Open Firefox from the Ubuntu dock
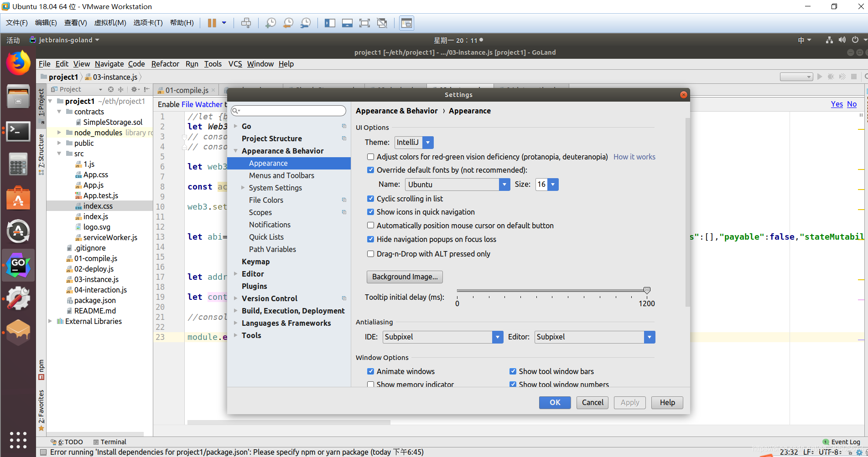Viewport: 868px width, 457px height. [18, 63]
